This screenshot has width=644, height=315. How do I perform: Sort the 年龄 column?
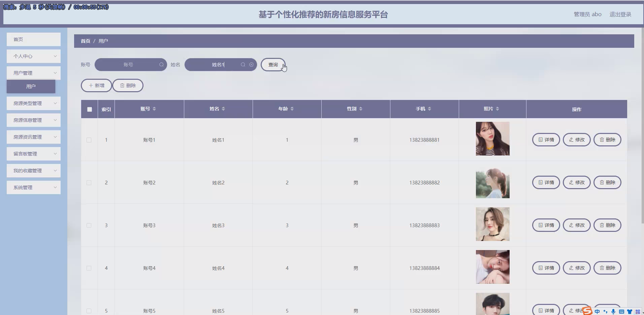click(292, 109)
